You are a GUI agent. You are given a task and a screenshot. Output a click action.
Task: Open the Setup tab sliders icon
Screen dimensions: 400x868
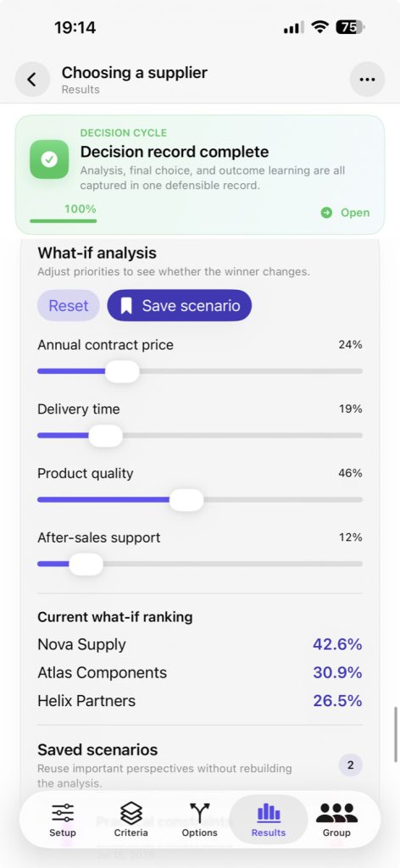(x=63, y=814)
